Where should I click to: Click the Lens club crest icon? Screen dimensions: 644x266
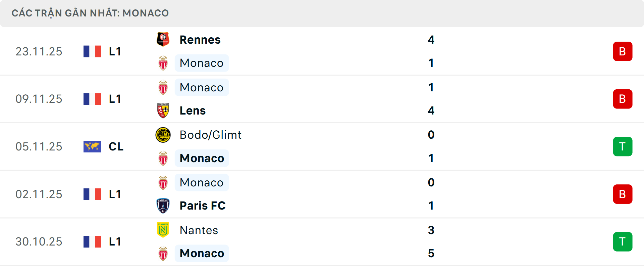163,110
